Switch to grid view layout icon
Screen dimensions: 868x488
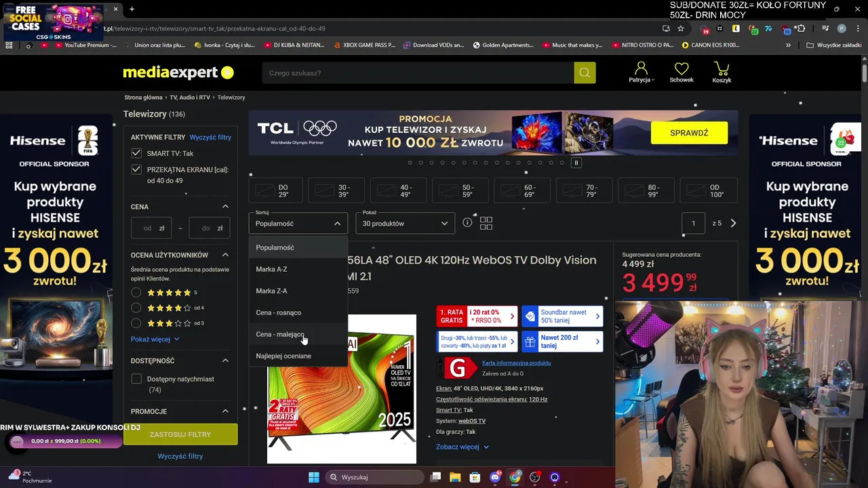coord(486,223)
